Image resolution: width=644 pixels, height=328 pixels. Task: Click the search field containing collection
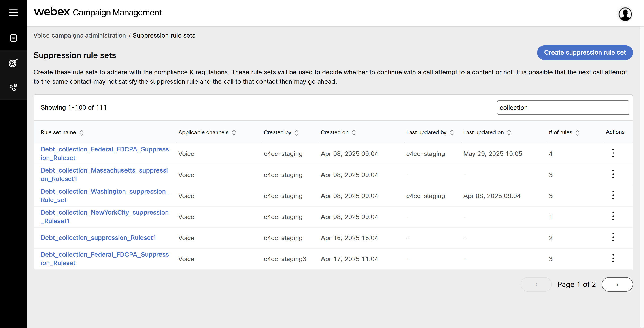[563, 108]
